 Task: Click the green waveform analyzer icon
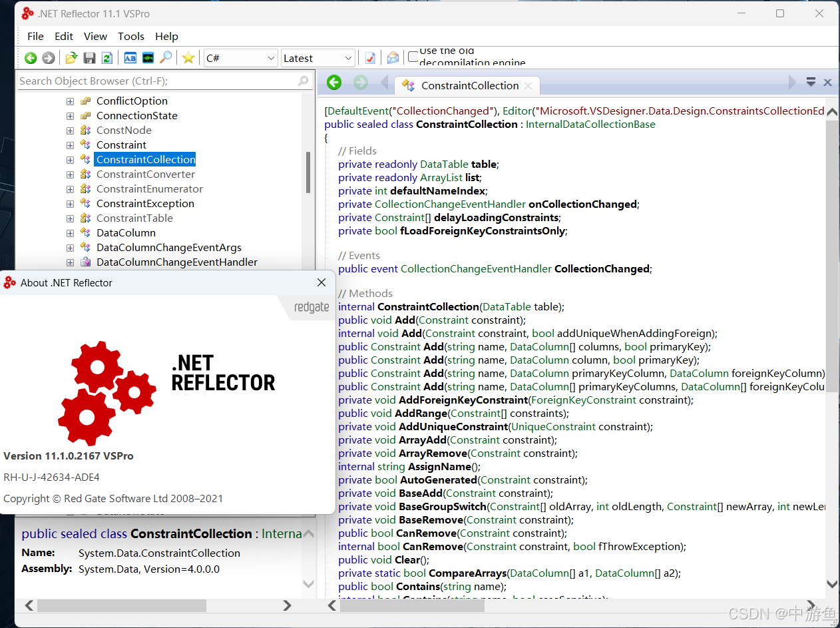click(x=148, y=58)
